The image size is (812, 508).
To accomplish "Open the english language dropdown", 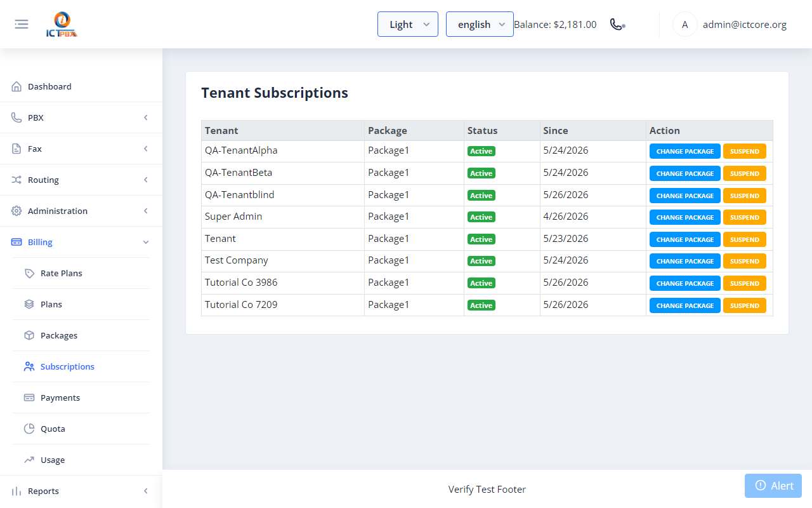I will click(x=480, y=24).
